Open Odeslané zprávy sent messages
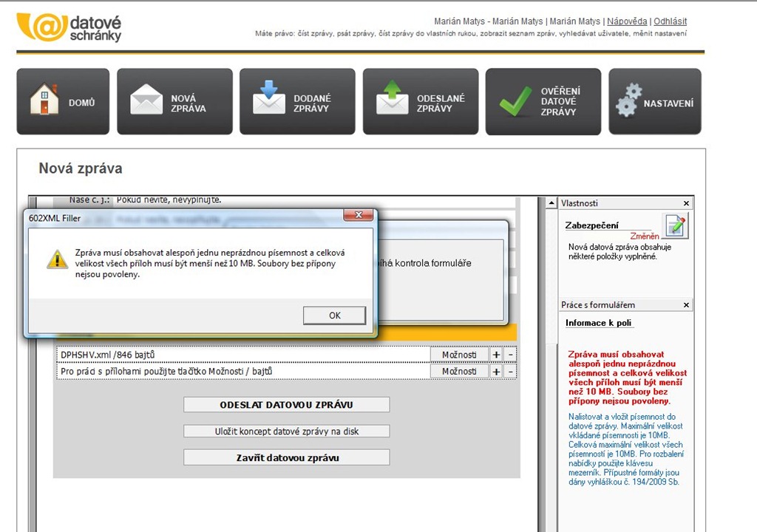 (421, 101)
